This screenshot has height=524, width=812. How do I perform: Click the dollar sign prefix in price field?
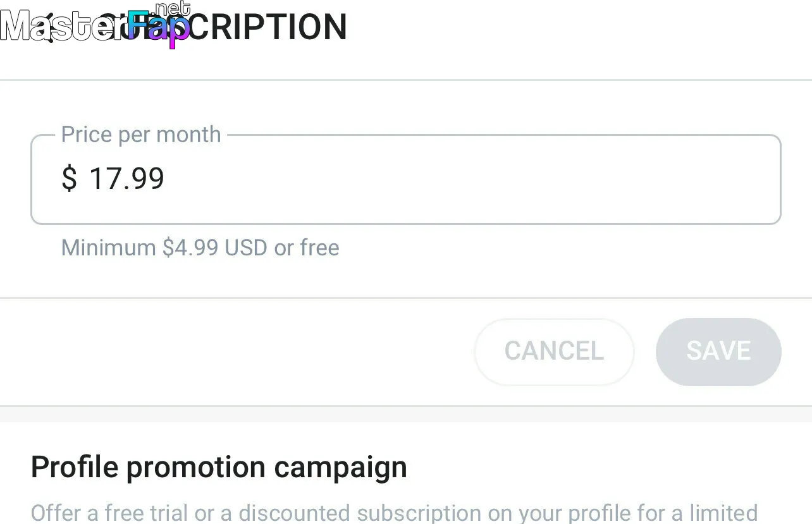click(69, 178)
